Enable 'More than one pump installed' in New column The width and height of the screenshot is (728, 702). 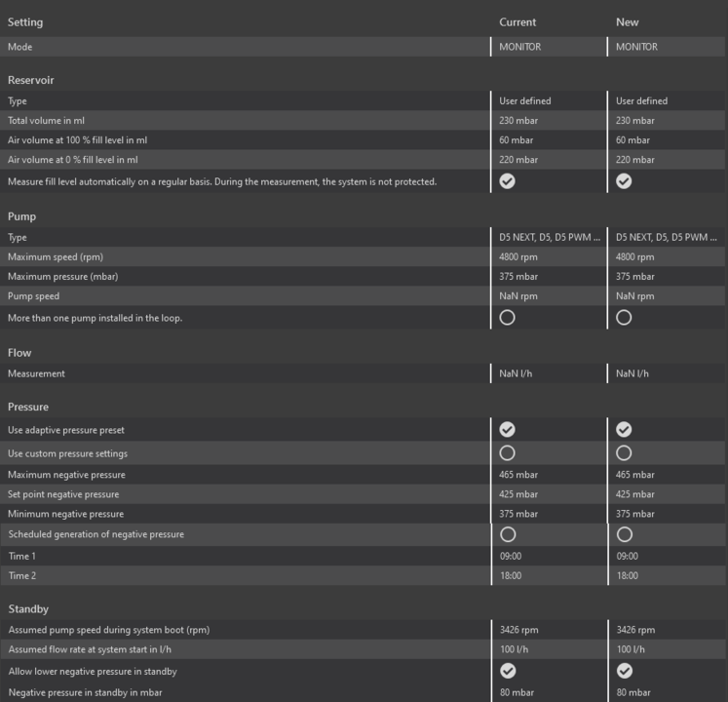624,318
